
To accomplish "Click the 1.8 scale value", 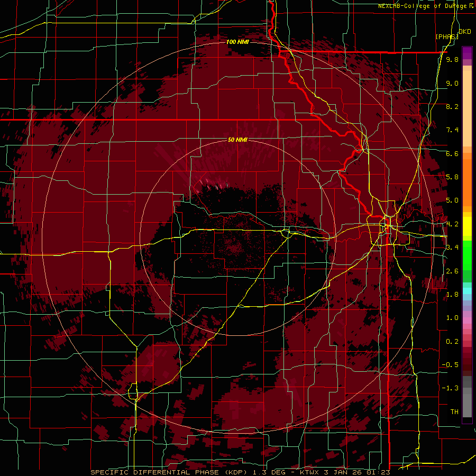I will point(452,295).
